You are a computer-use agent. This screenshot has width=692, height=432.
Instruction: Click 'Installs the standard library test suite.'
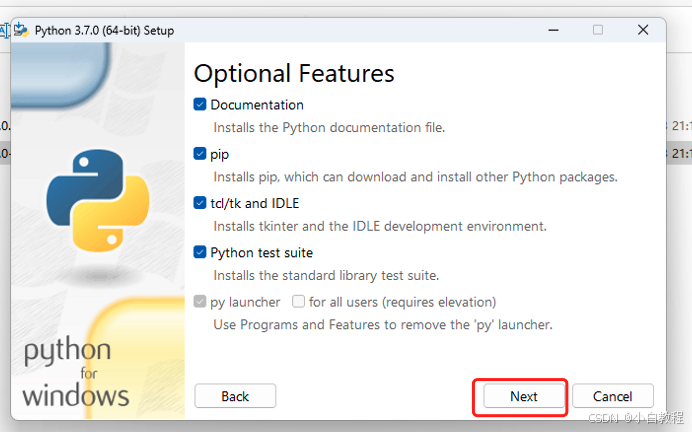point(326,275)
